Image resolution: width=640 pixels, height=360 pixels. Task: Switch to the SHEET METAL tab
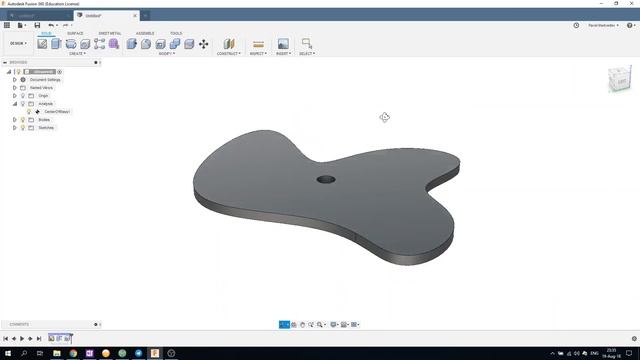point(110,33)
